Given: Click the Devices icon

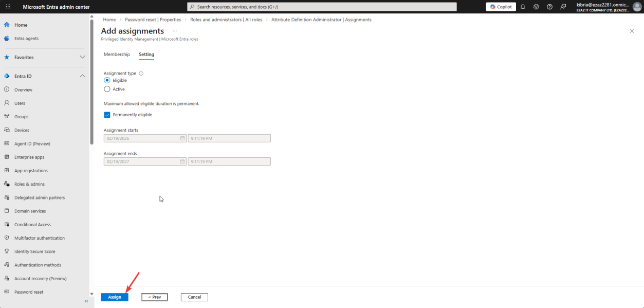Looking at the screenshot, I should [7, 130].
